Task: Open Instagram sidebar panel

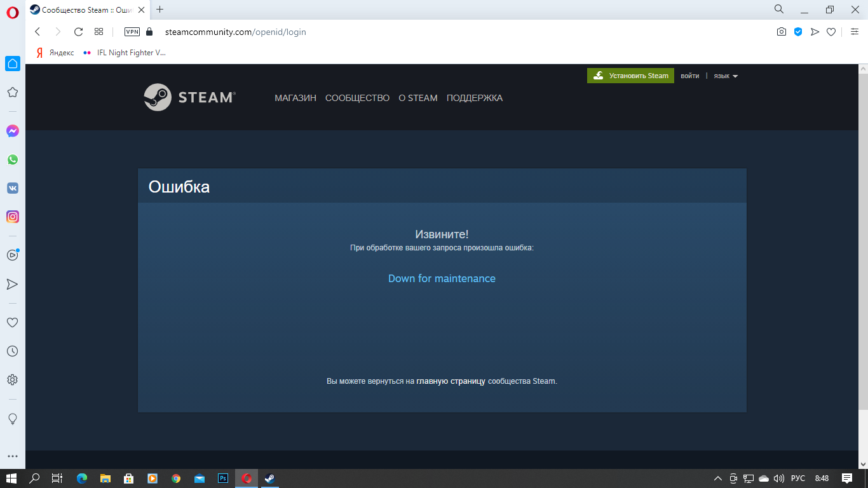Action: pyautogui.click(x=12, y=217)
